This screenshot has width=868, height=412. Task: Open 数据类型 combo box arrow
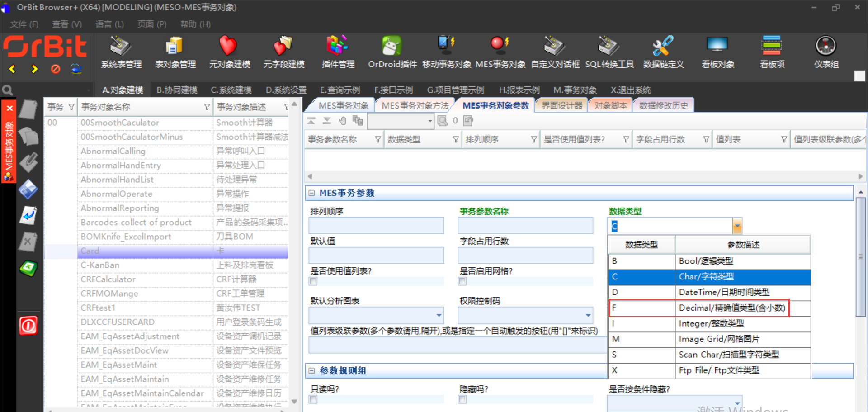click(737, 226)
